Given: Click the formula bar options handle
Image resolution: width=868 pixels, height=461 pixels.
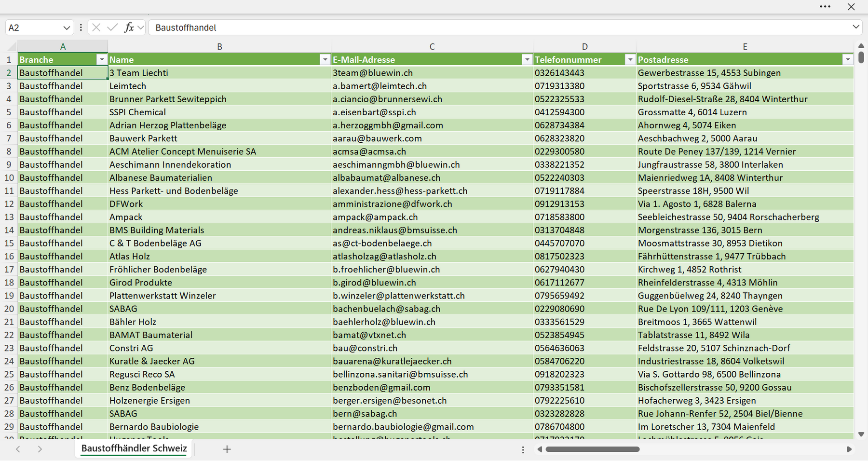Looking at the screenshot, I should (x=81, y=27).
